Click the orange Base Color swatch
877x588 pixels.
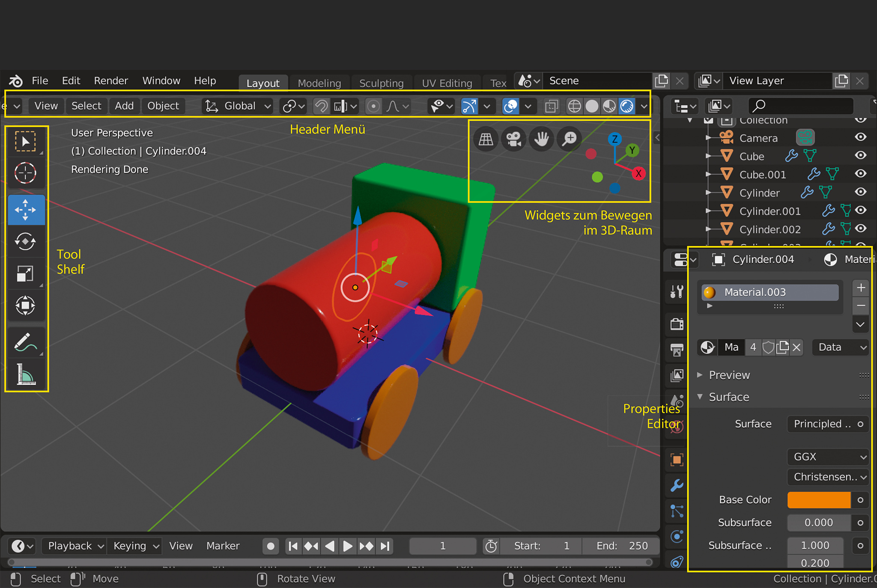(818, 500)
